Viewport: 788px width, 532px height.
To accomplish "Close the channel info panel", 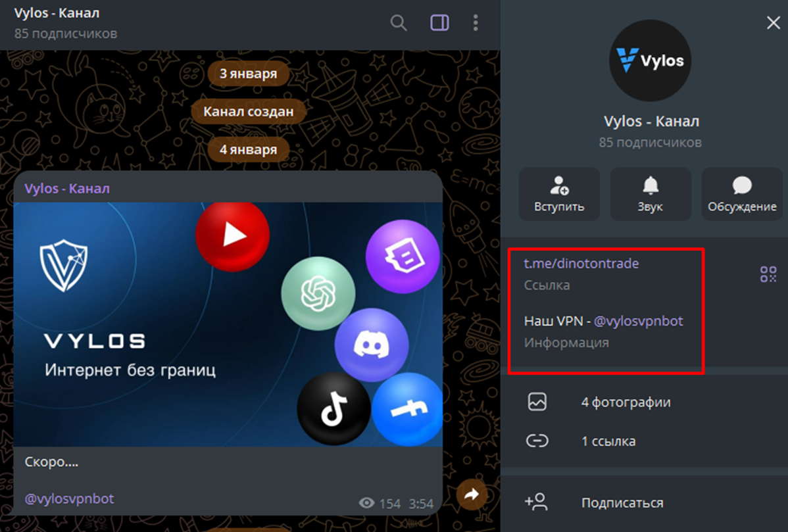I will [x=774, y=22].
